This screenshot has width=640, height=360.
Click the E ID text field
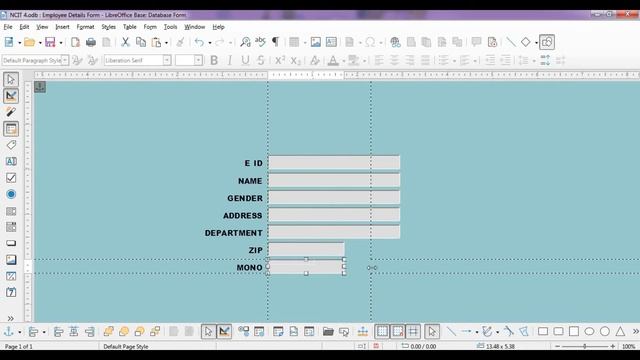[x=334, y=162]
